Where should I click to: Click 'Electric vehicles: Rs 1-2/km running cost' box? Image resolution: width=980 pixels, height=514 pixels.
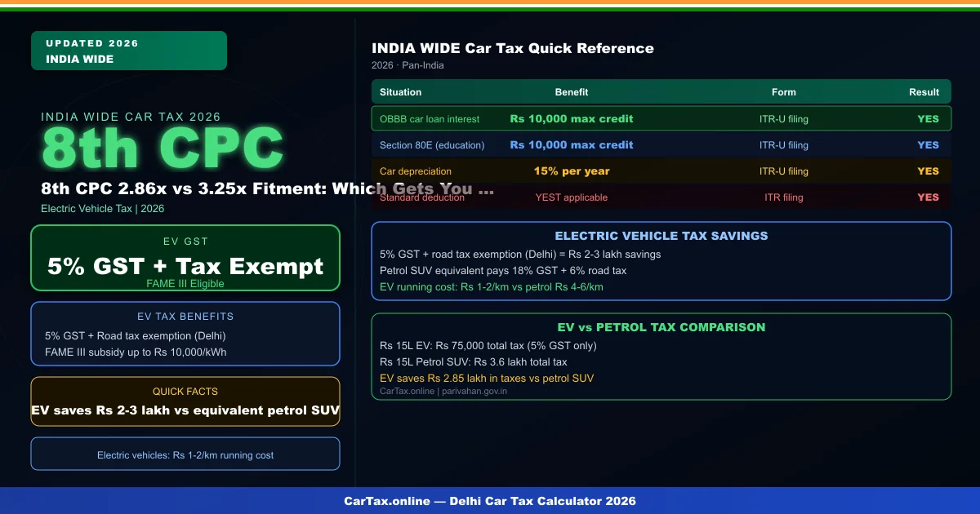point(185,454)
